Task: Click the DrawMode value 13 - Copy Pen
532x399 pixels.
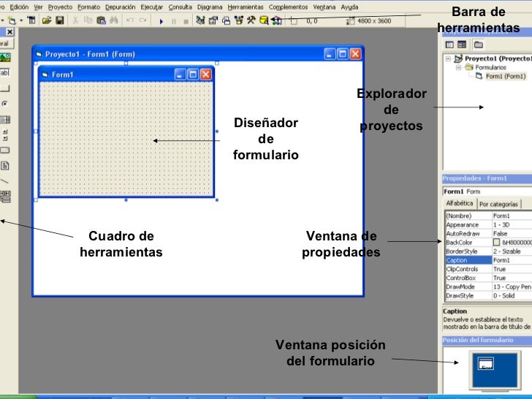Action: (512, 286)
